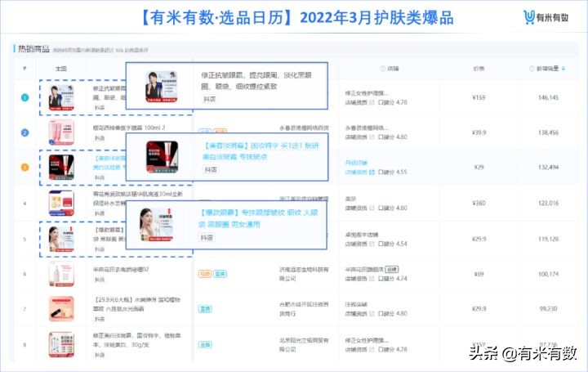588x372 pixels.
Task: Click the 店铺 column header text
Action: pyautogui.click(x=393, y=69)
